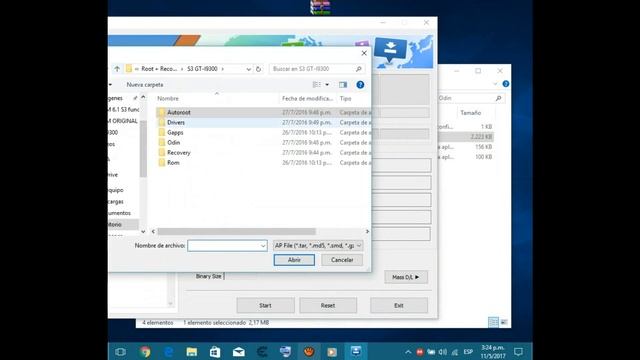Open dialog help question mark

(360, 84)
